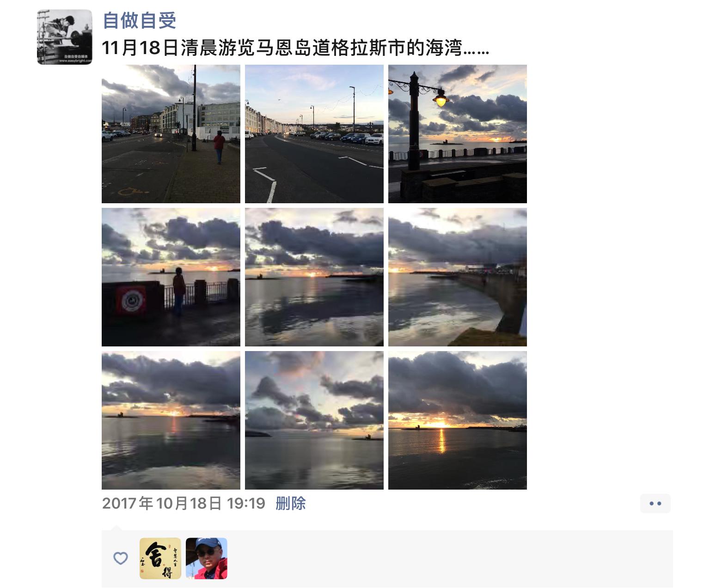Screen dimensions: 710x588
Task: Click the post timestamp 2017年10月18日 19:19
Action: 184,503
